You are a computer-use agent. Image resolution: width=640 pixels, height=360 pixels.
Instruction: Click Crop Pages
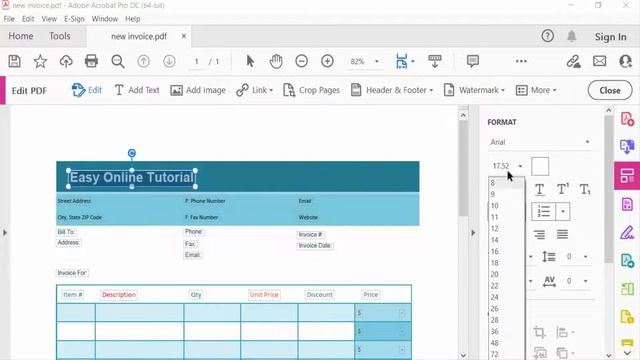[x=311, y=90]
